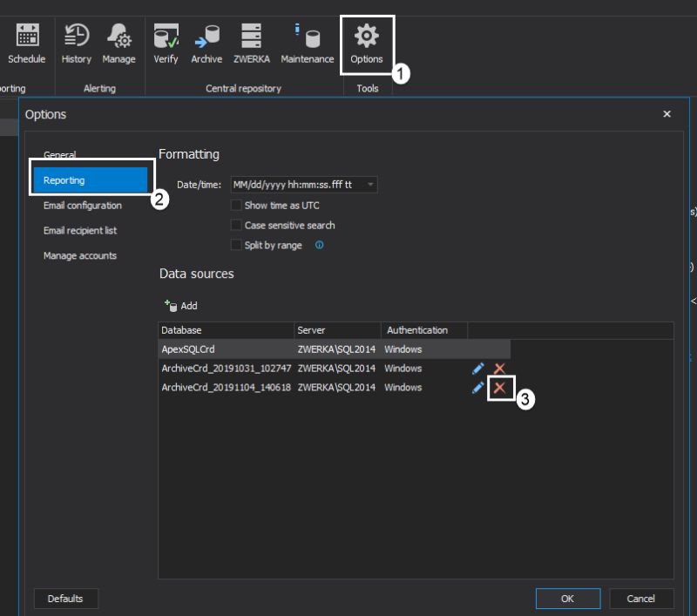The image size is (697, 616).
Task: Enable the Show time as UTC checkbox
Action: (x=235, y=203)
